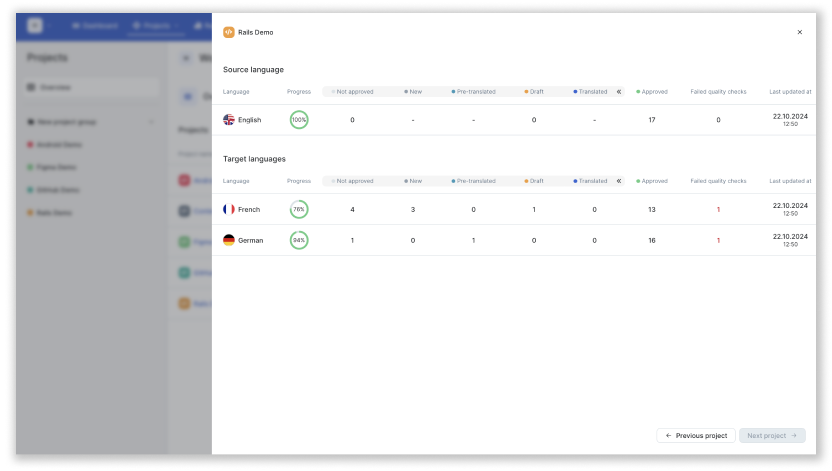Select Android Demo in background sidebar
The height and width of the screenshot is (471, 832).
click(x=54, y=144)
